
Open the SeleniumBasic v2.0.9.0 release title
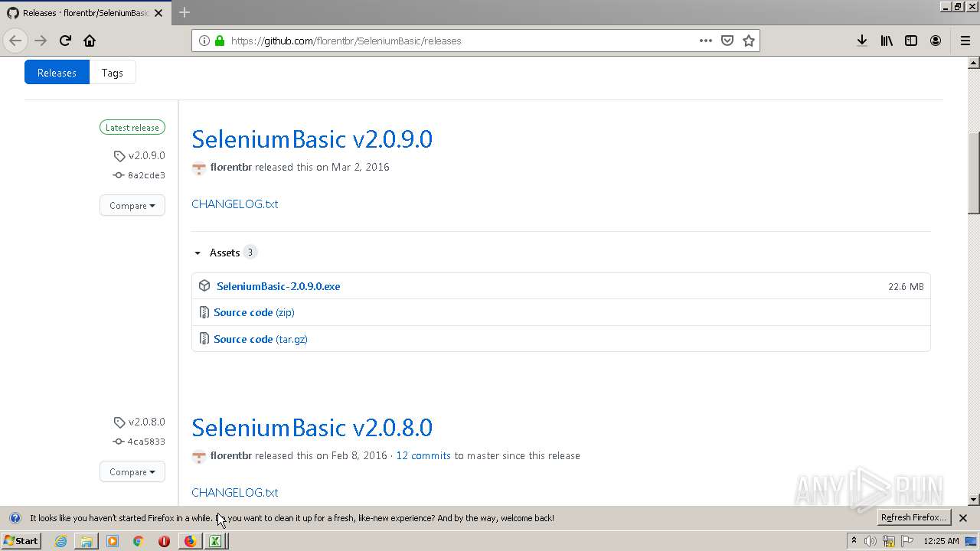tap(312, 139)
